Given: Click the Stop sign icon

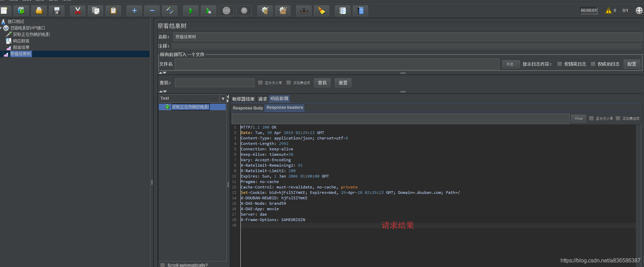Looking at the screenshot, I should click(x=226, y=11).
